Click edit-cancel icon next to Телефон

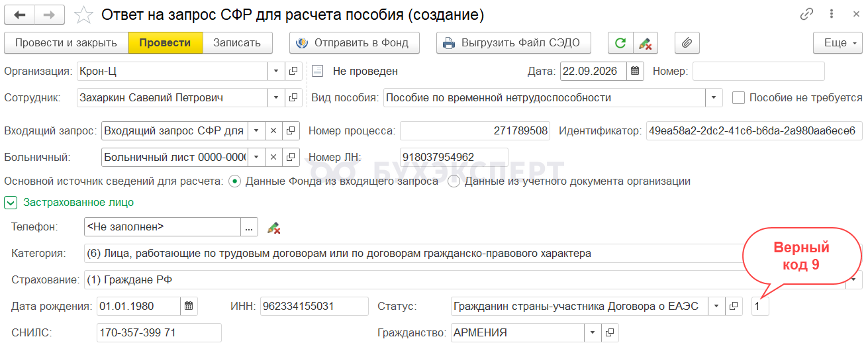tap(273, 227)
